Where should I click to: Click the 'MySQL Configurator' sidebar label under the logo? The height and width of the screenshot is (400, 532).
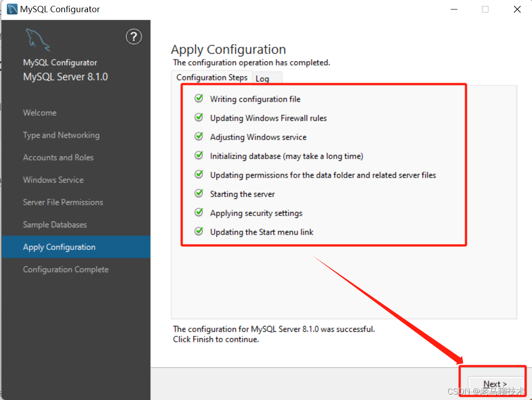[x=60, y=62]
